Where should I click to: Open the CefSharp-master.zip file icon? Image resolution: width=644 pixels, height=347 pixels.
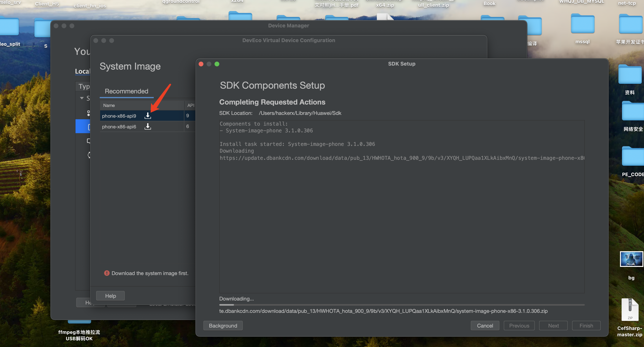[x=630, y=309]
